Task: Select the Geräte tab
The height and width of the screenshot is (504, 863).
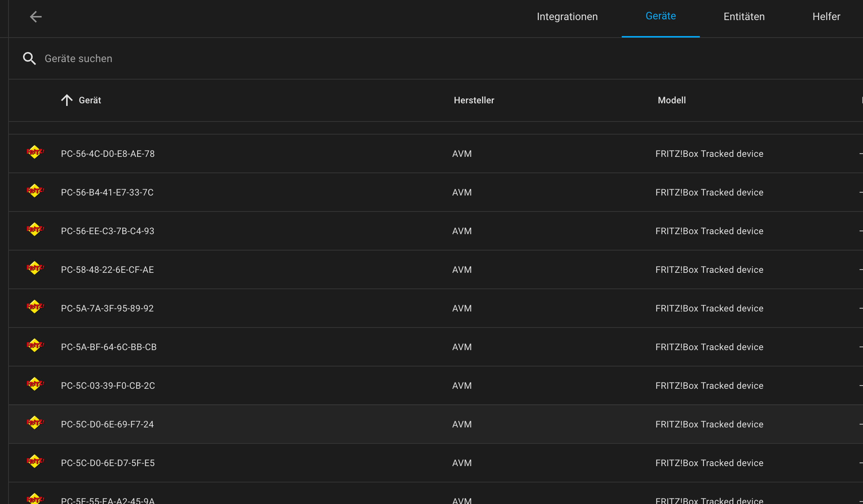Action: [660, 16]
